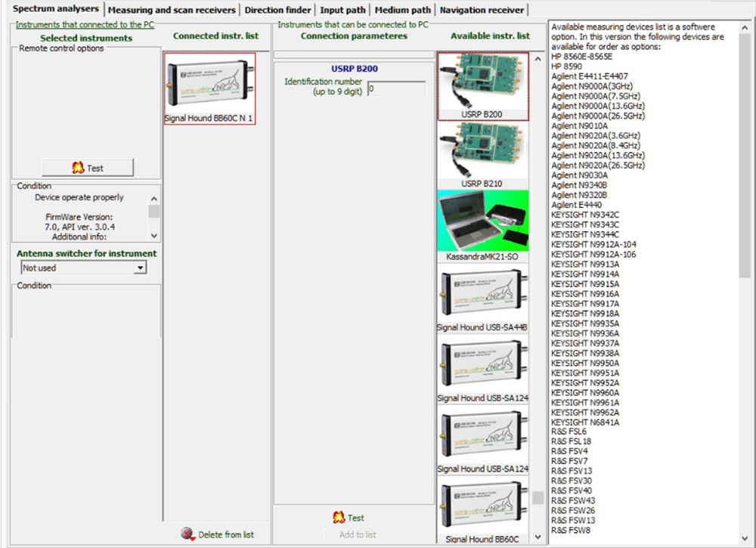Open the Navigation receiver tab
This screenshot has width=756, height=548.
tap(482, 10)
